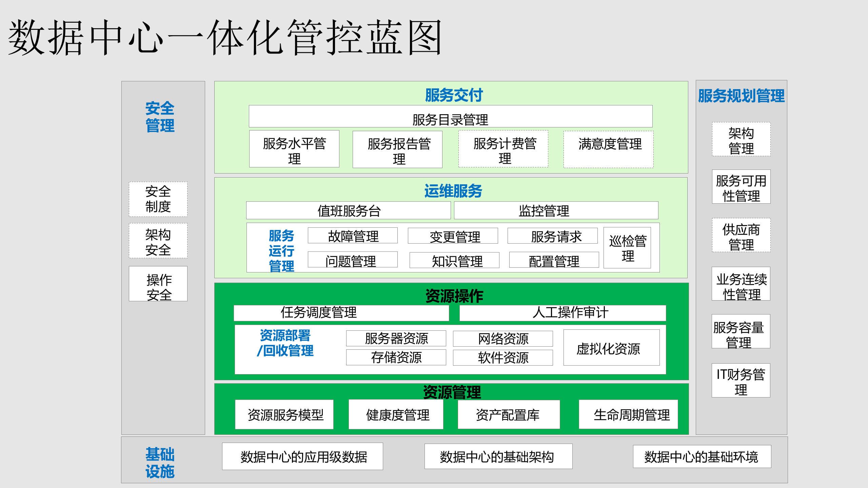Select the 巡检管理 box
The height and width of the screenshot is (488, 868).
pyautogui.click(x=627, y=248)
